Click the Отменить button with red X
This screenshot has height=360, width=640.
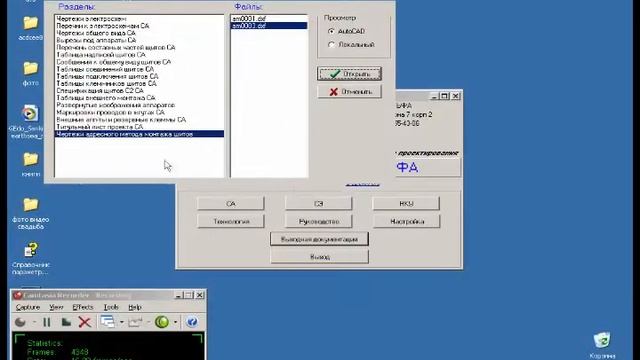[349, 91]
